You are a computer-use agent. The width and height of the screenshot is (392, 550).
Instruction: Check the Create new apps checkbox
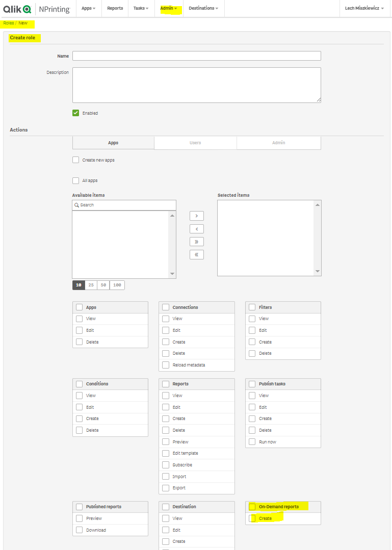tap(76, 160)
